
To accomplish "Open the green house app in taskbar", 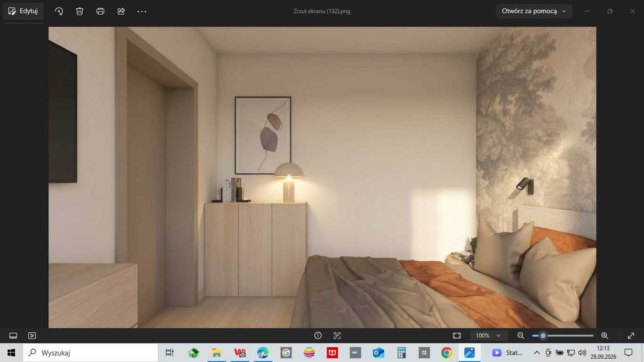I will pos(193,352).
